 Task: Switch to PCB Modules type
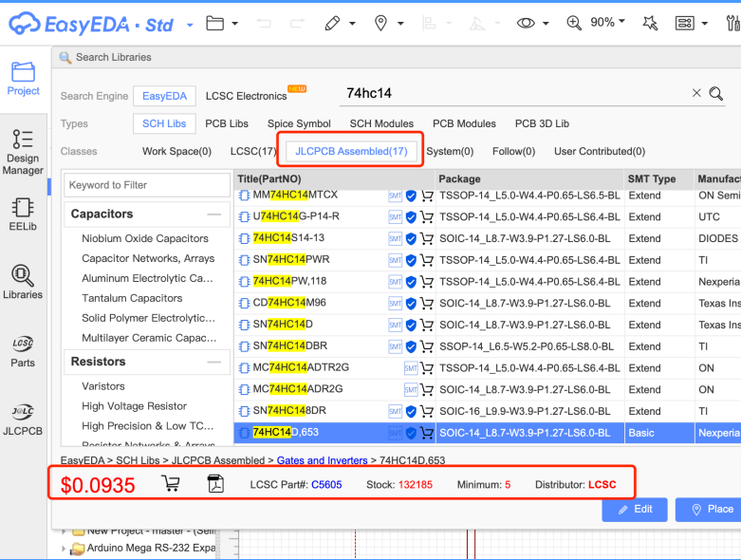point(465,123)
